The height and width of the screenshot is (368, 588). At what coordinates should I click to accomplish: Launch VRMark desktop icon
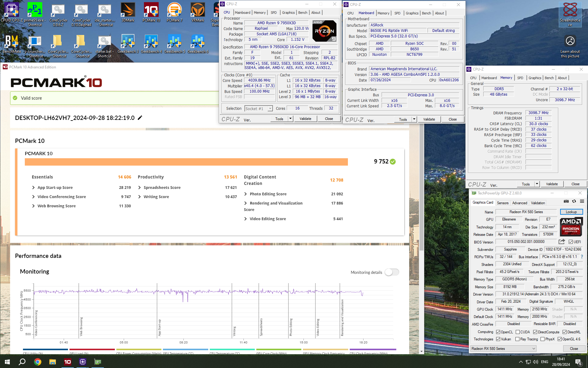pyautogui.click(x=198, y=13)
